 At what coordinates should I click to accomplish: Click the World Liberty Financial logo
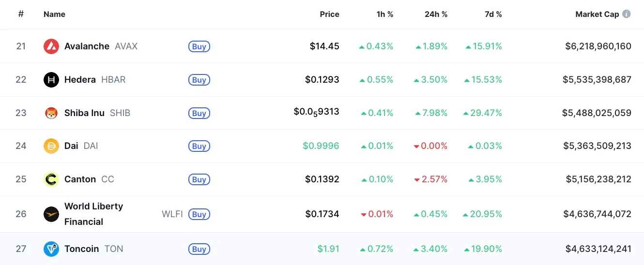click(51, 214)
